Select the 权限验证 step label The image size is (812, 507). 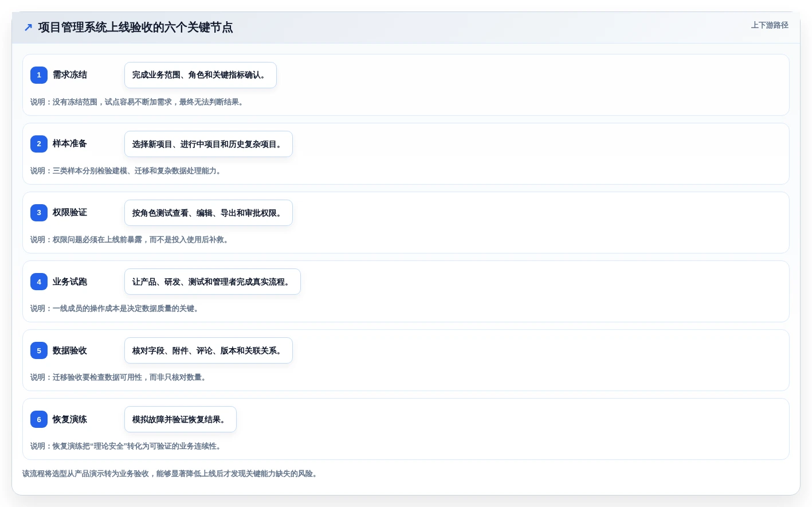click(70, 212)
